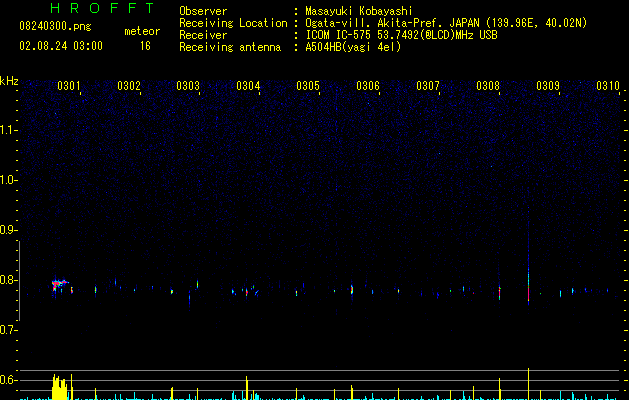Click the date stamp 02.08.24 03:00

[61, 46]
